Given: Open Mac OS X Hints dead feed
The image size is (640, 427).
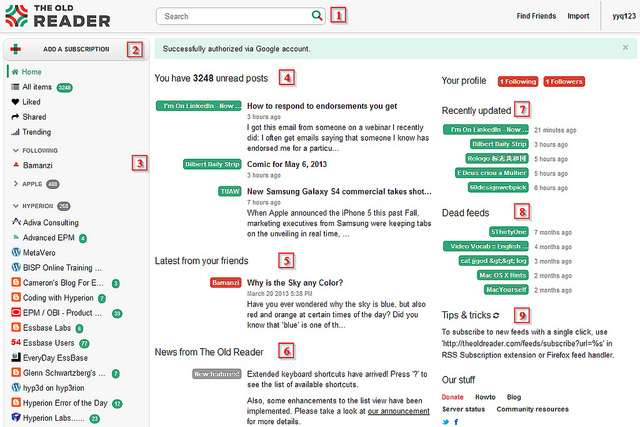Looking at the screenshot, I should 503,275.
